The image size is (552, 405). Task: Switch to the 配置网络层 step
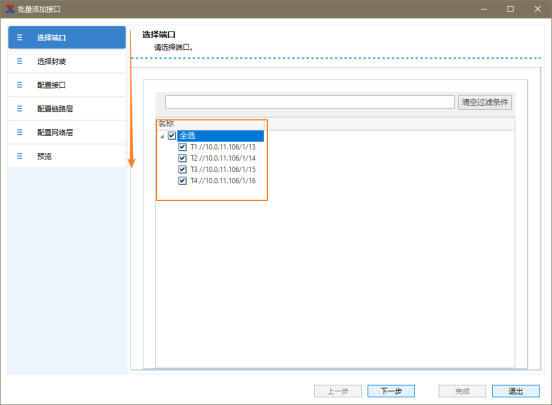pyautogui.click(x=67, y=132)
